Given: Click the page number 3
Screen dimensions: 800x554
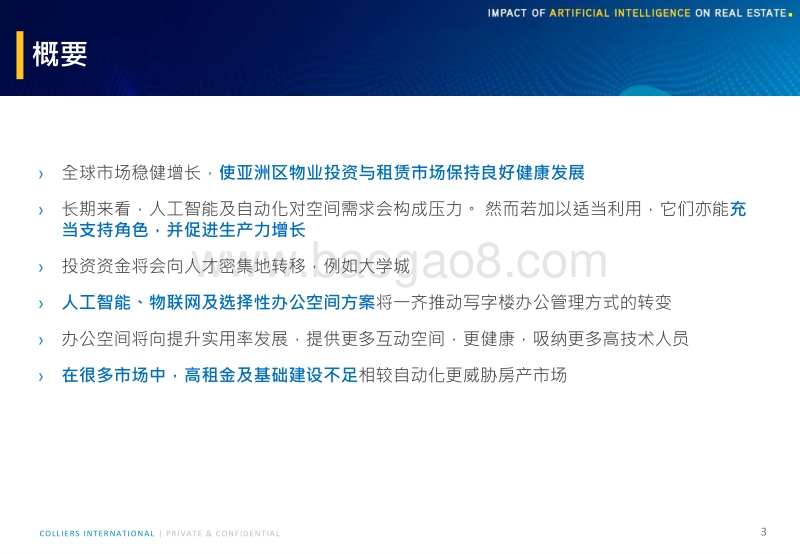Looking at the screenshot, I should click(764, 532).
